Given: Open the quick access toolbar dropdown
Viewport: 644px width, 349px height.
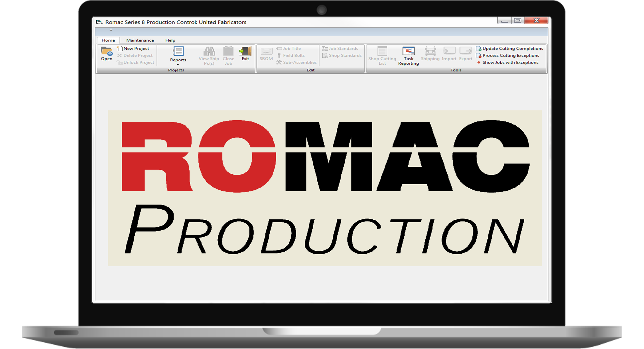Looking at the screenshot, I should 111,30.
